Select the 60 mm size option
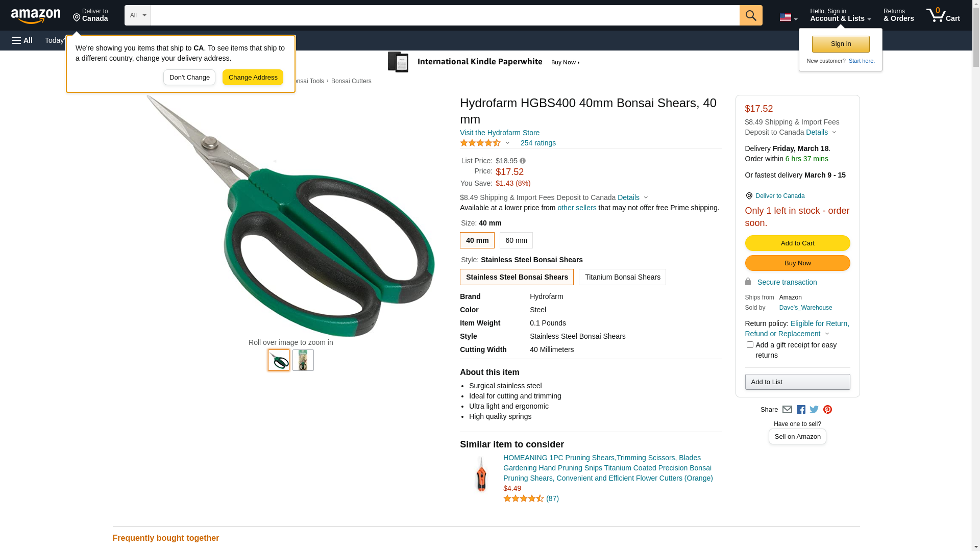980x551 pixels. [516, 240]
